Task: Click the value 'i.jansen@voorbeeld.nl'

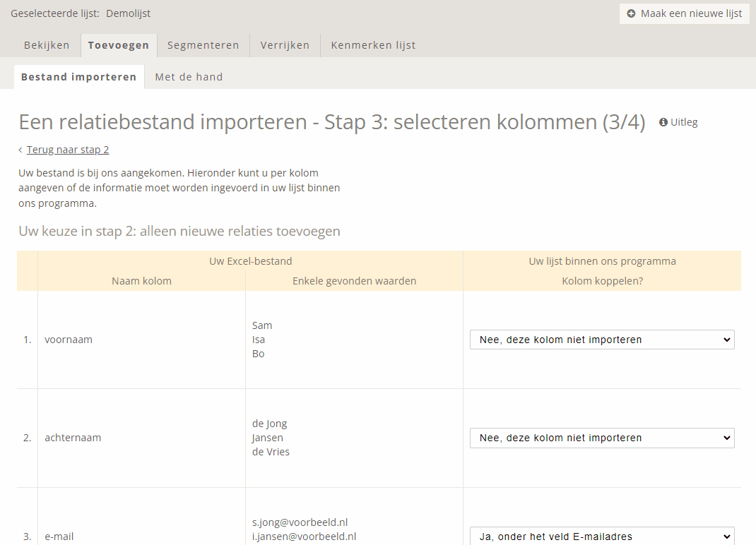Action: pos(305,537)
